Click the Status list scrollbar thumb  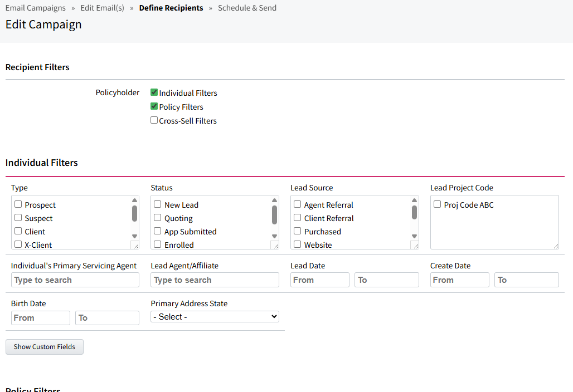pos(274,215)
